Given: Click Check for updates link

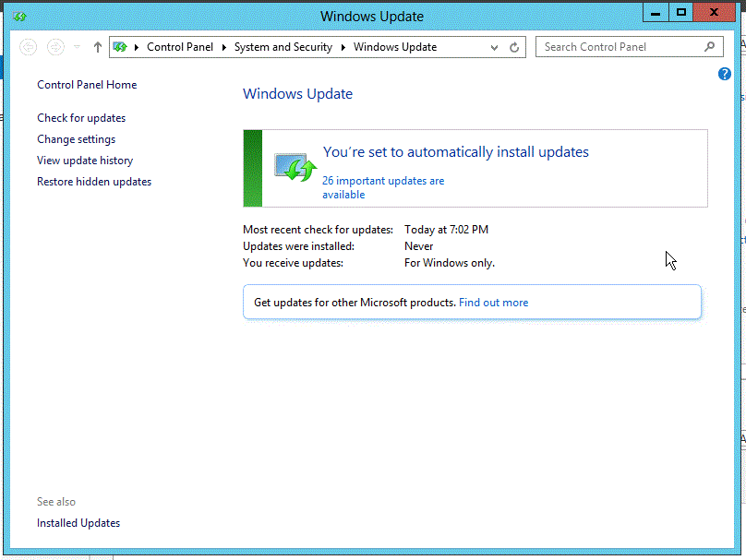Looking at the screenshot, I should pos(81,118).
